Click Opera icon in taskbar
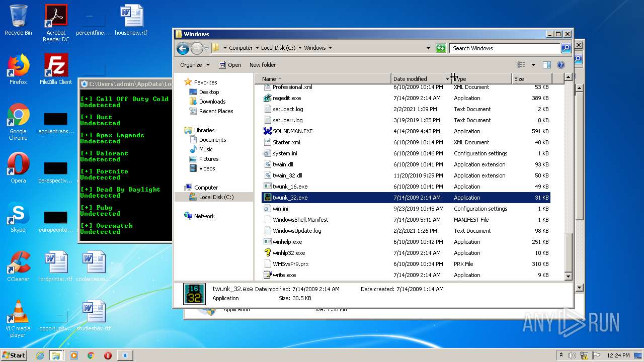The height and width of the screenshot is (362, 644). coord(108,355)
